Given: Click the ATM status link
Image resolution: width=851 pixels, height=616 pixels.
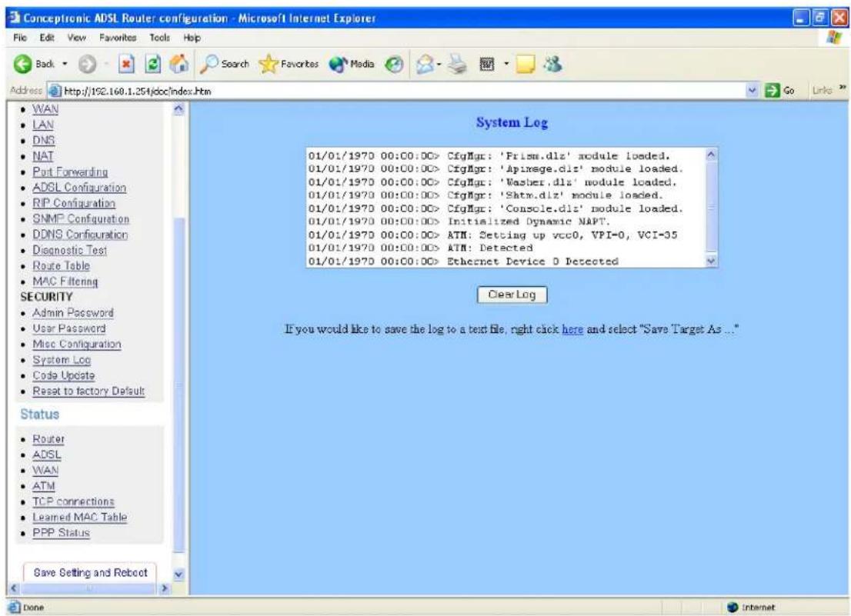Looking at the screenshot, I should 44,486.
